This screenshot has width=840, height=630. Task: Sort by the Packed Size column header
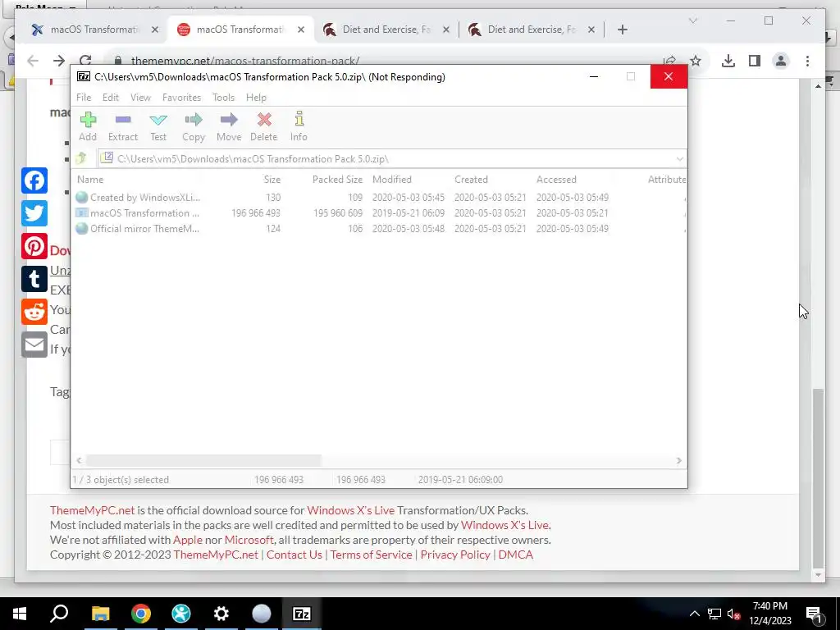click(x=337, y=180)
